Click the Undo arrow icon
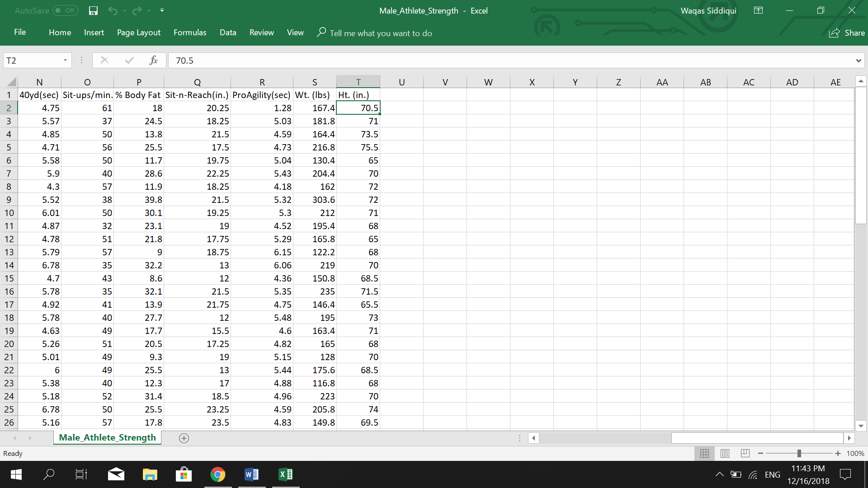The width and height of the screenshot is (868, 488). (x=113, y=11)
